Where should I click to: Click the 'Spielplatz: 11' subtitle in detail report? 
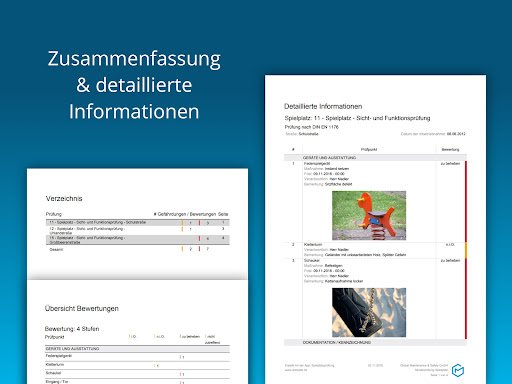pyautogui.click(x=357, y=118)
